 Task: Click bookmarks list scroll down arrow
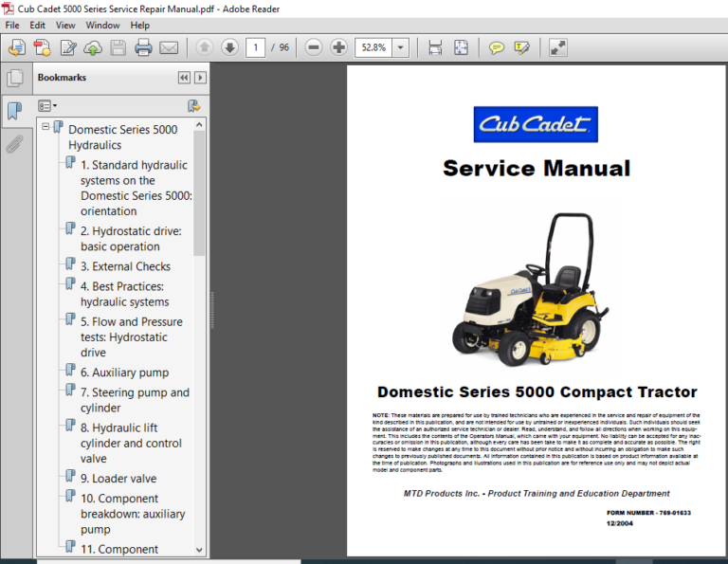tap(199, 550)
